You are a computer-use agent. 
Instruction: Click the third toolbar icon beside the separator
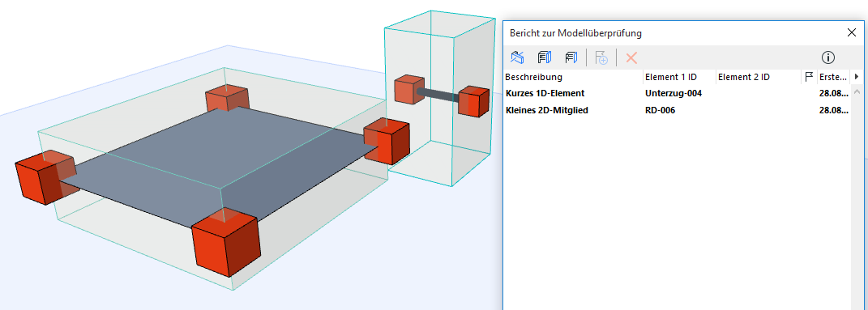(x=571, y=57)
